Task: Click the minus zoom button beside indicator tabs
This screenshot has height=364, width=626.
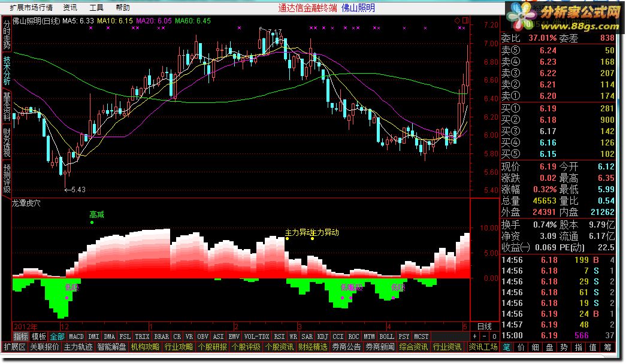Action: 484,336
